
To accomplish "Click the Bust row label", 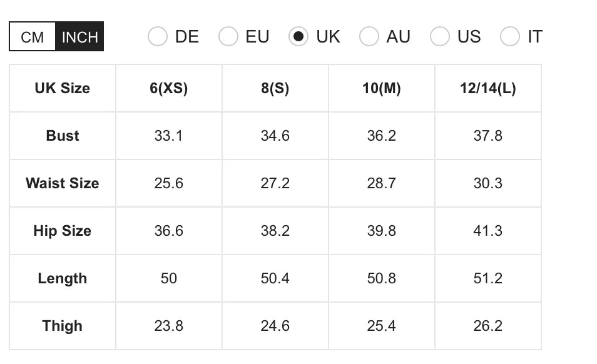I will [x=63, y=136].
